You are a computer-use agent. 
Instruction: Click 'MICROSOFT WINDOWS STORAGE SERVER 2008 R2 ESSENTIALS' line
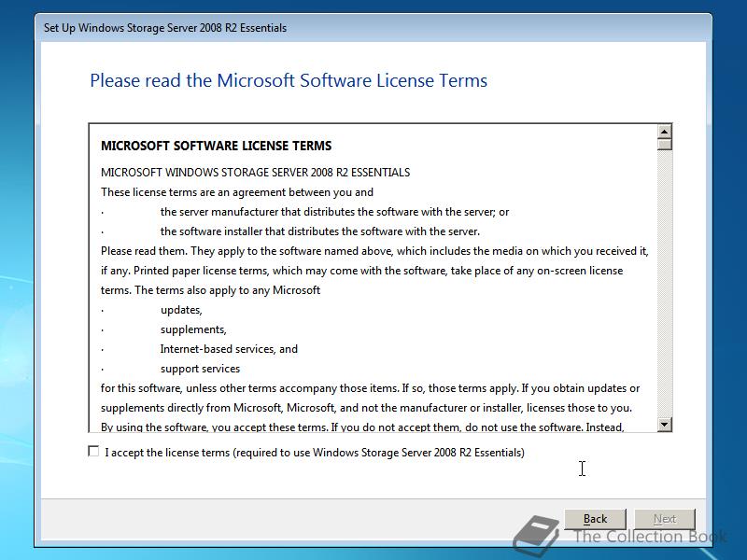coord(255,173)
